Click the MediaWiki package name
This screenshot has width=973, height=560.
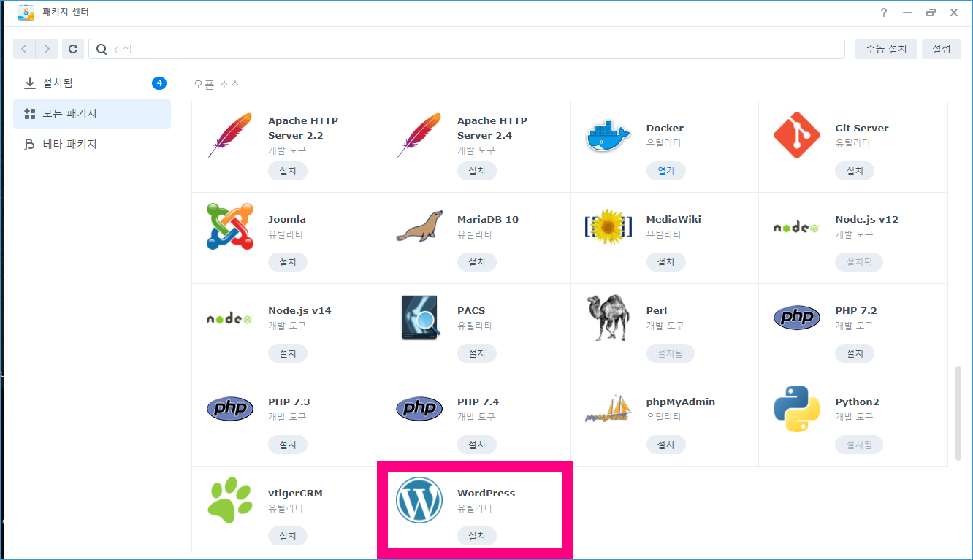pos(675,219)
